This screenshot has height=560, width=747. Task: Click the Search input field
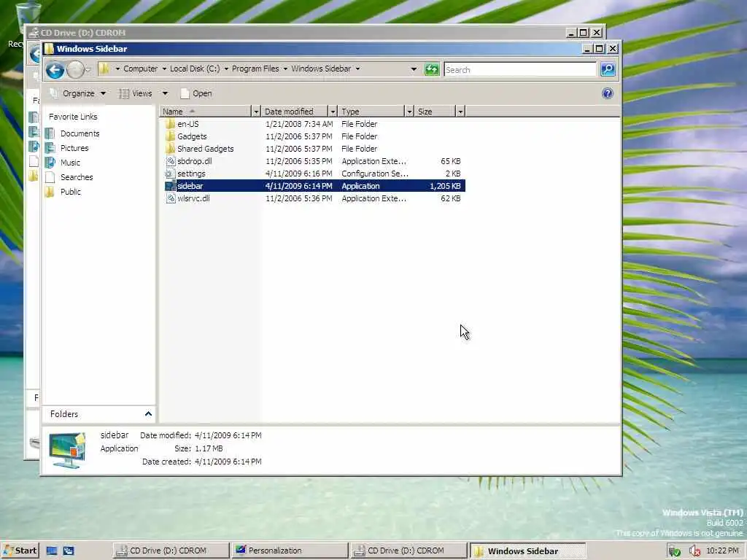click(x=519, y=69)
